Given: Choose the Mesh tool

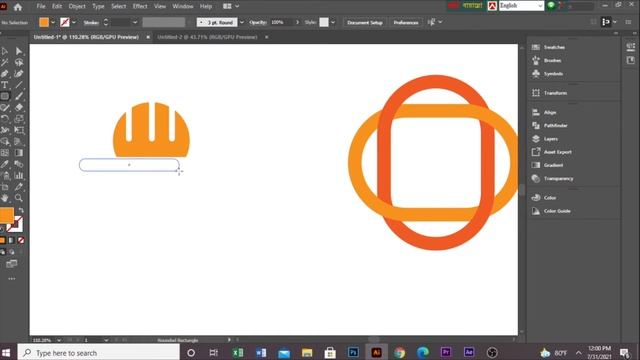Looking at the screenshot, I should 5,153.
